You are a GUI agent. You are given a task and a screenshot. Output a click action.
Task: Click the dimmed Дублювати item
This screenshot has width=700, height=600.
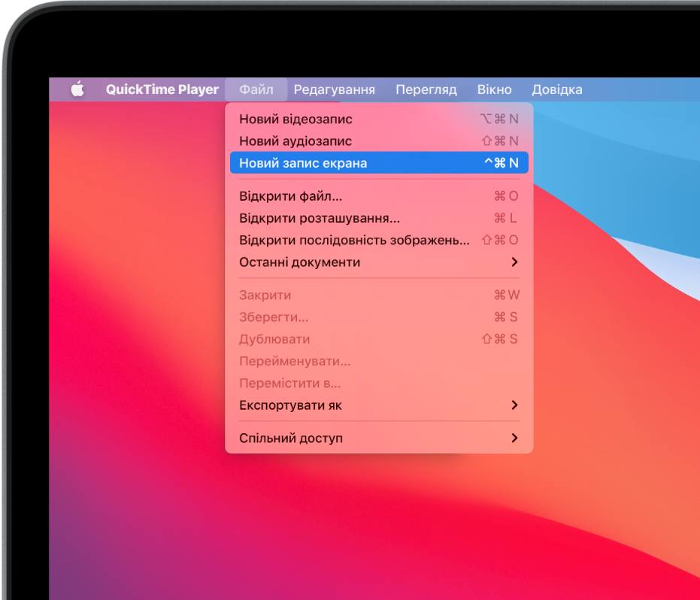[x=379, y=339]
